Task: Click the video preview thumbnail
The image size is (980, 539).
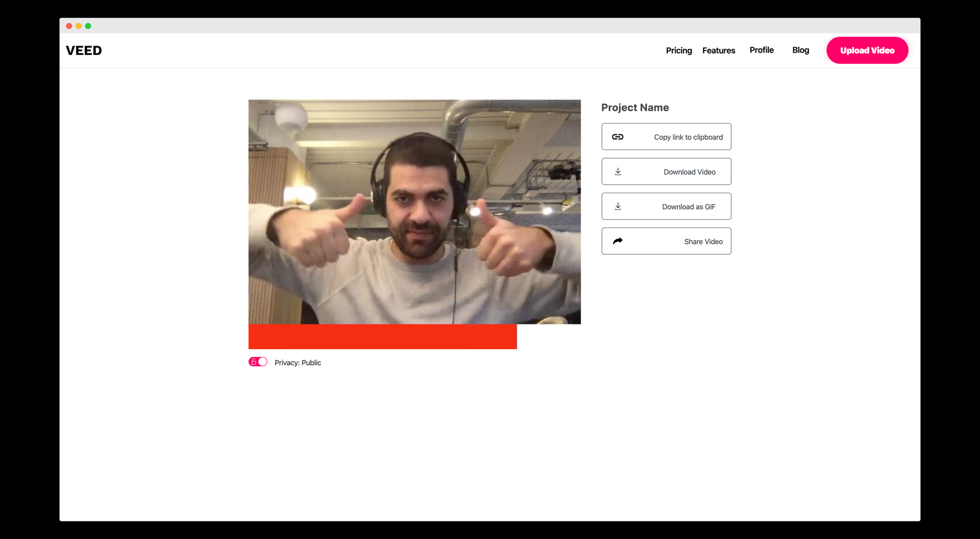Action: click(415, 212)
